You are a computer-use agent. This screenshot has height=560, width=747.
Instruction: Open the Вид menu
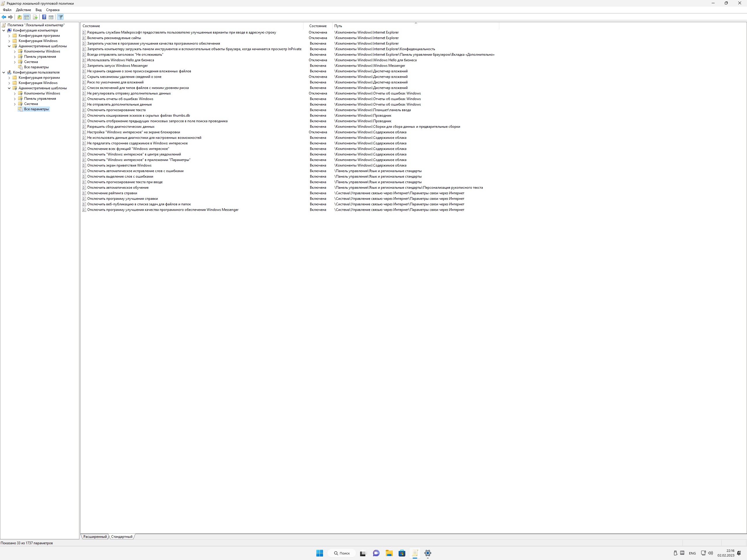click(39, 10)
